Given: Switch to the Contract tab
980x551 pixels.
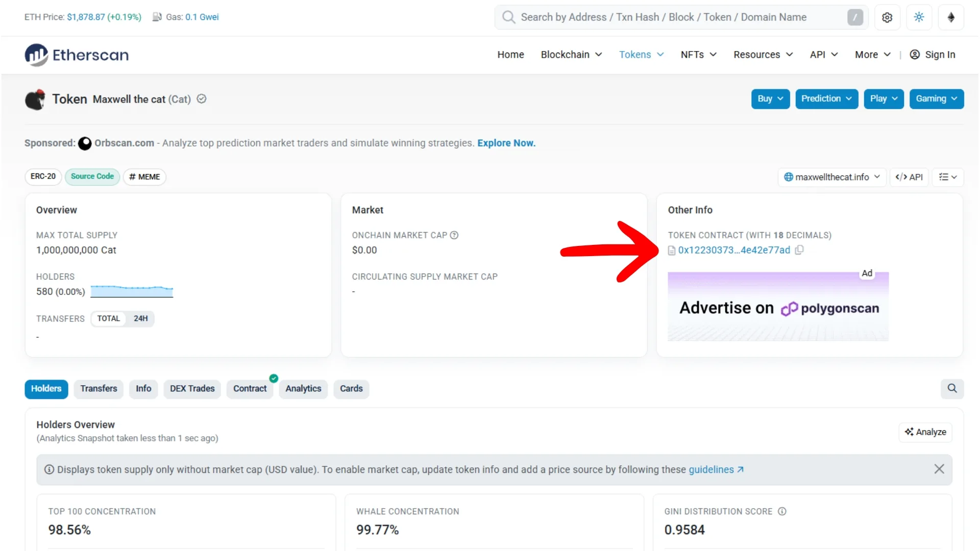Looking at the screenshot, I should (x=250, y=389).
